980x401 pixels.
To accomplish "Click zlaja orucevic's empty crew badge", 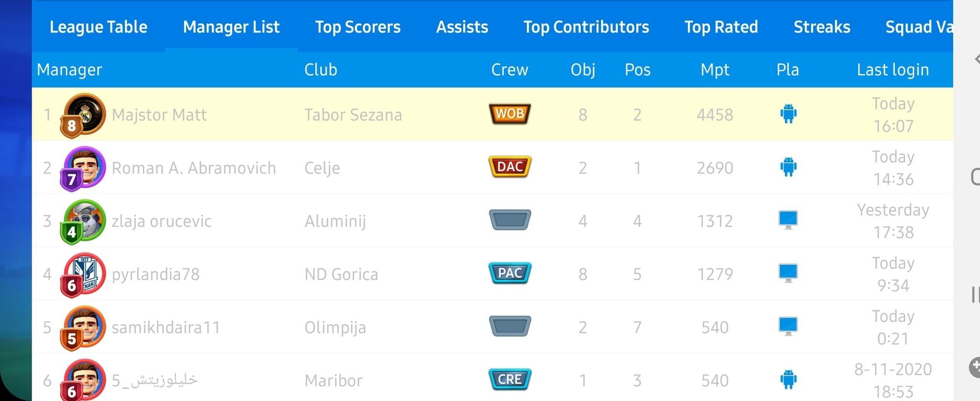I will point(510,220).
